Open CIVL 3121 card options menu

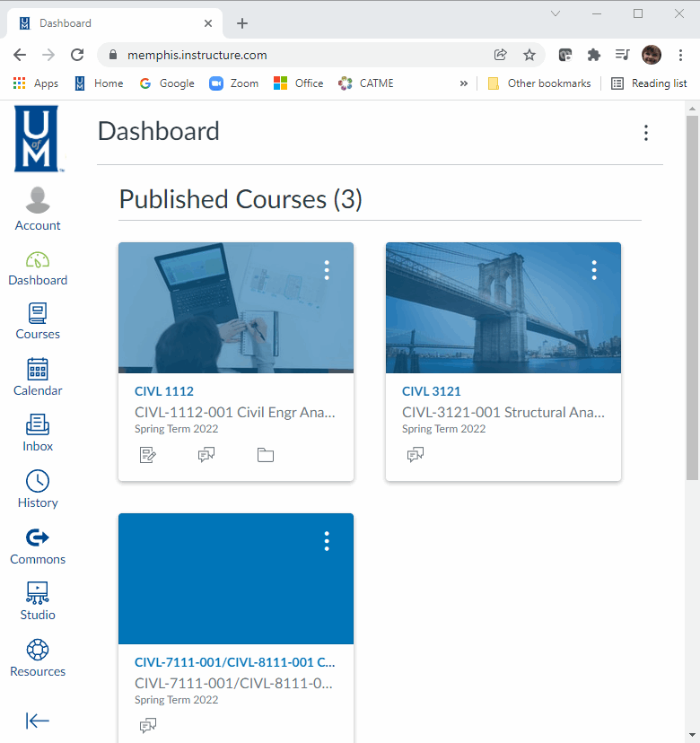[594, 270]
